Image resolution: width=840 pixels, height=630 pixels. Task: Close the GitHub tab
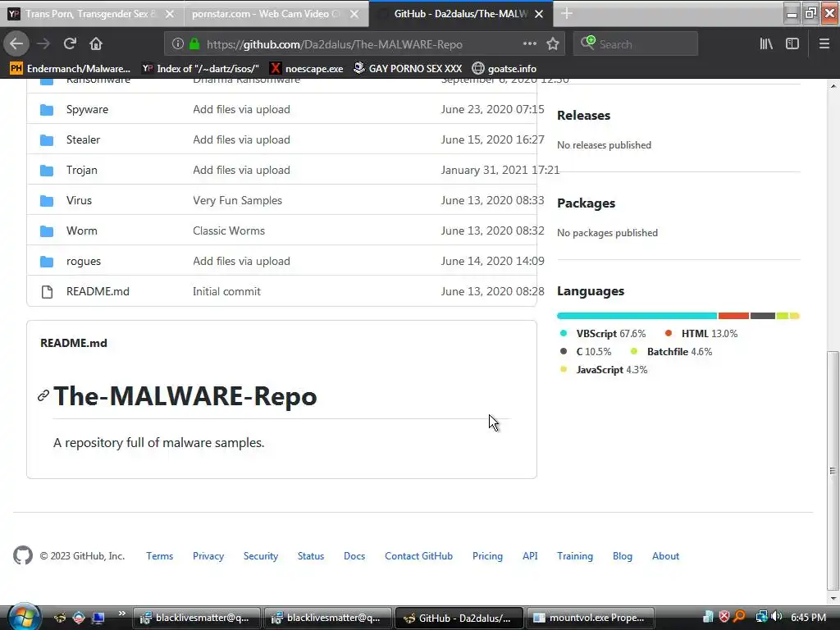click(x=540, y=14)
